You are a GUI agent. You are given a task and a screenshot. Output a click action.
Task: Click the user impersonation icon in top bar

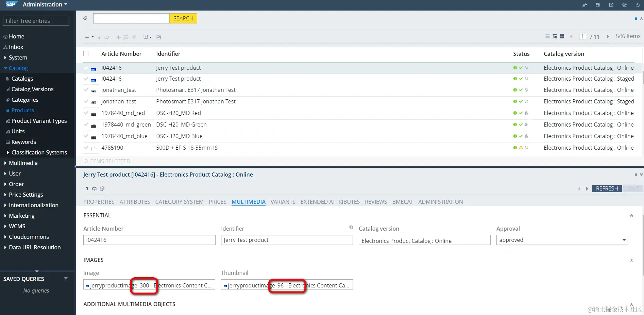point(584,5)
